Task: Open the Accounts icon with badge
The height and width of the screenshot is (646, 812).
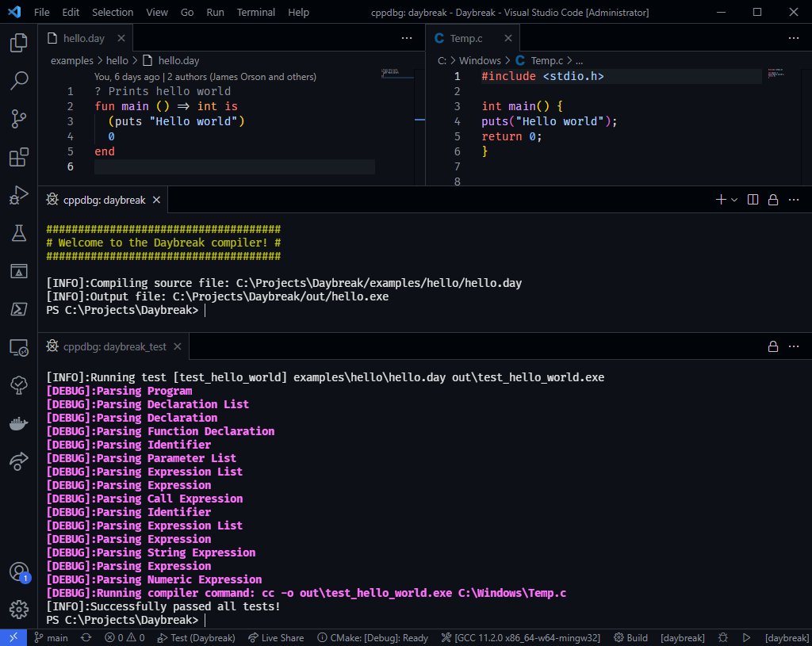Action: point(19,572)
